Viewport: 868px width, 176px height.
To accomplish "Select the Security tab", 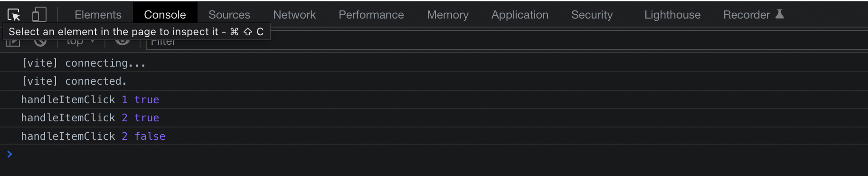I will coord(592,15).
